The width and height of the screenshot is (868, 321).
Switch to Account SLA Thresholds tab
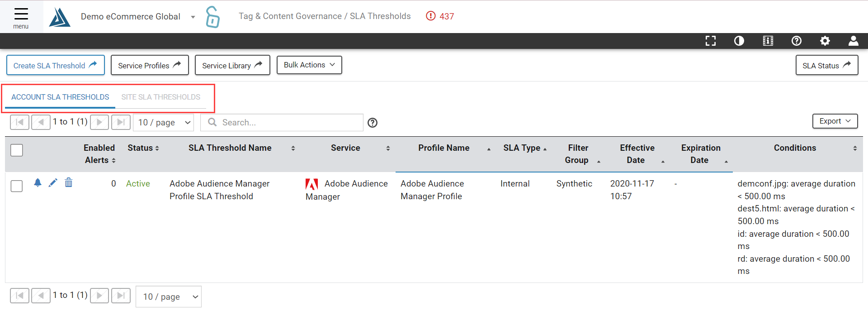click(60, 97)
